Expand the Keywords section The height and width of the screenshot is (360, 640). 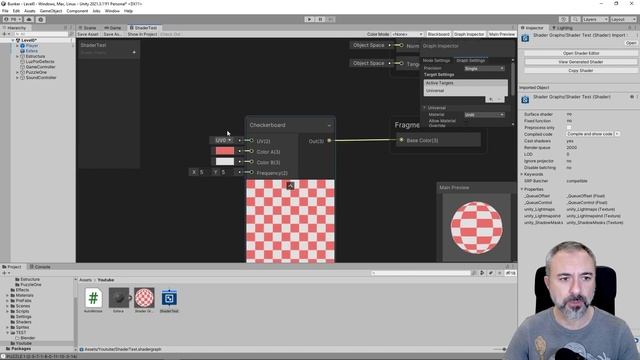point(522,174)
